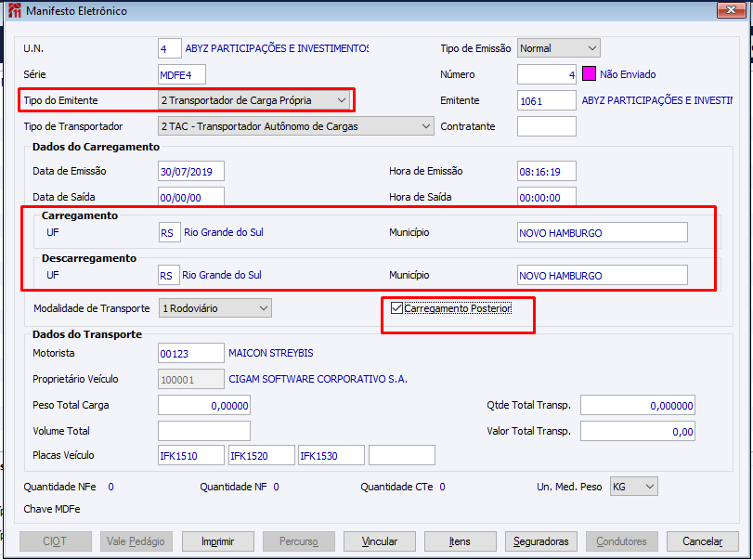Click the Série field with MDFE4

(x=182, y=74)
